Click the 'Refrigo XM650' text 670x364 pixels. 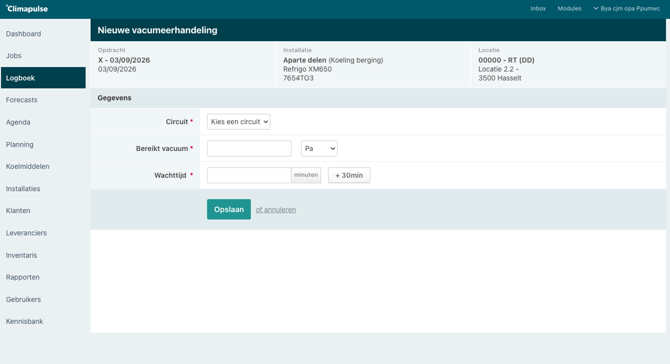coord(307,69)
